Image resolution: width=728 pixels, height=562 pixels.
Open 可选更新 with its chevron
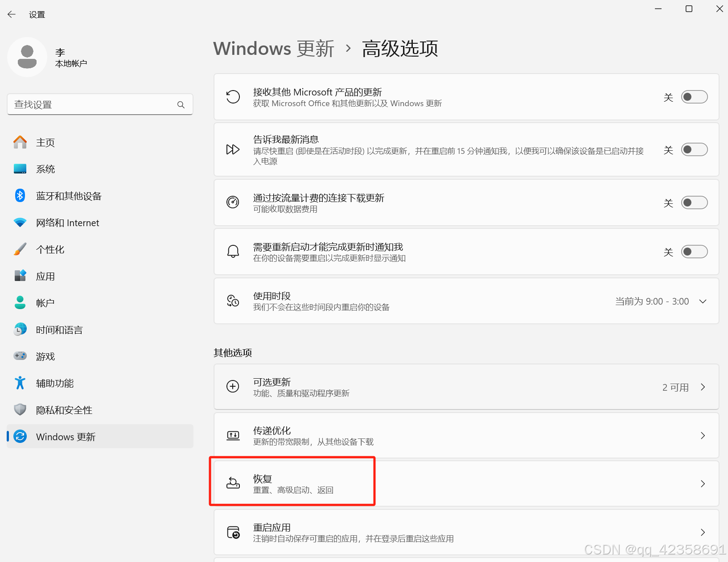coord(703,387)
